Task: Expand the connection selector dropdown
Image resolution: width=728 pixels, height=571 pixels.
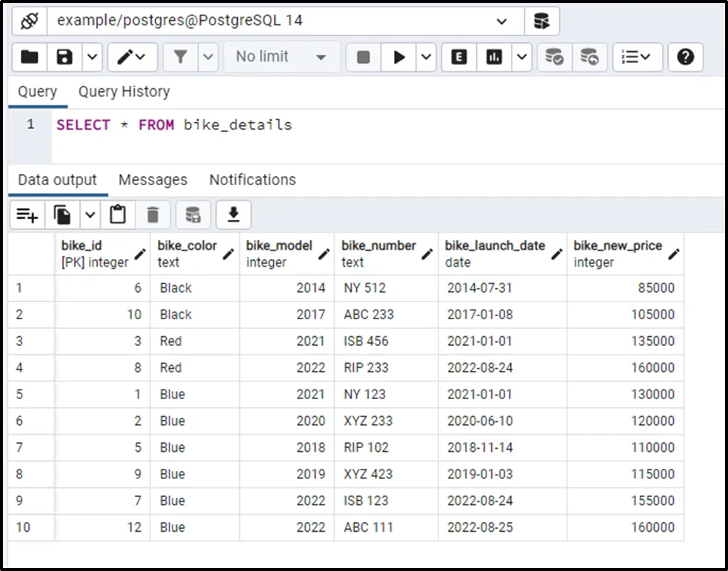Action: pos(501,21)
